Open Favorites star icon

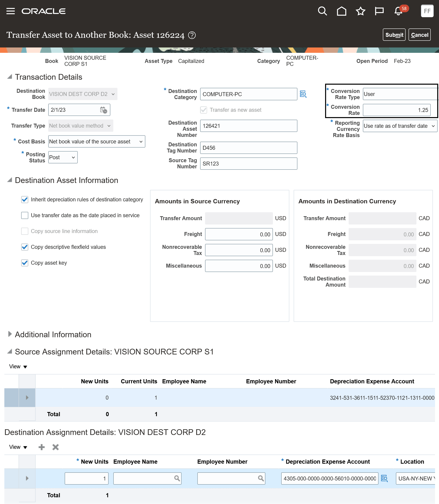(360, 11)
